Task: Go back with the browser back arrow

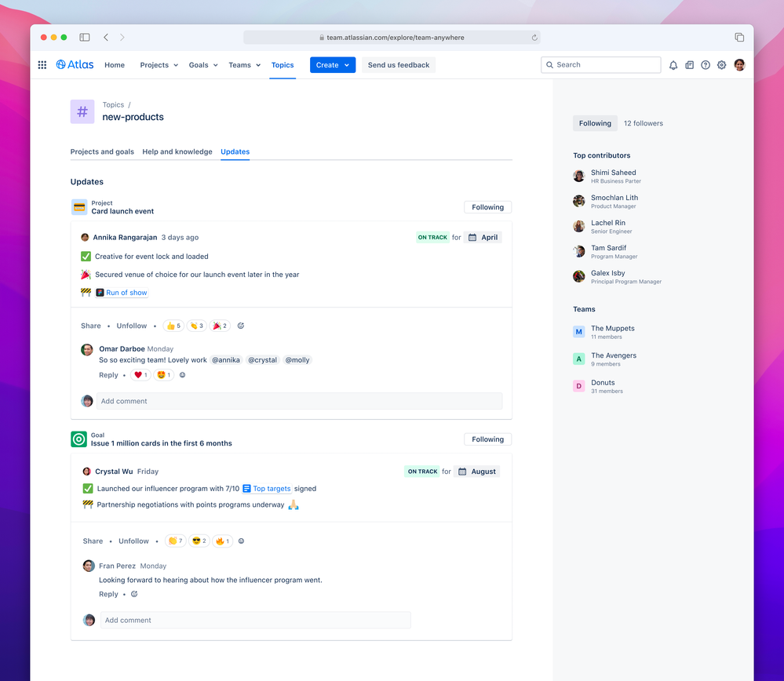Action: point(106,38)
